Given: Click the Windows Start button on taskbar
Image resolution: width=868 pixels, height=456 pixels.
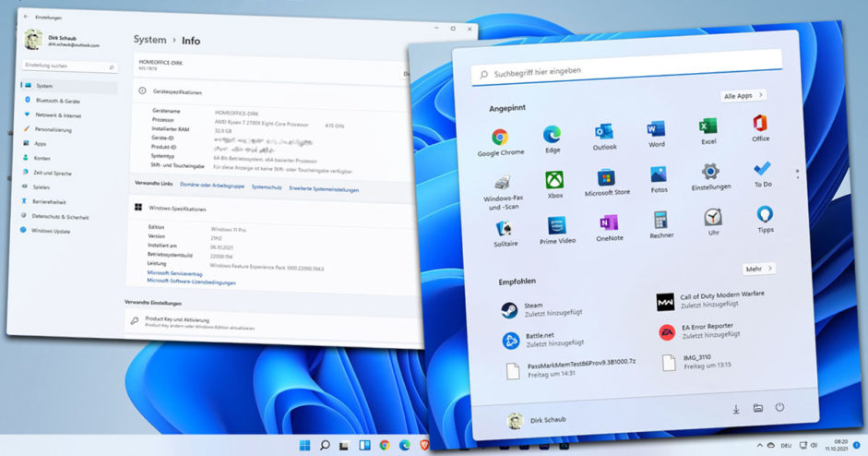Looking at the screenshot, I should point(304,446).
